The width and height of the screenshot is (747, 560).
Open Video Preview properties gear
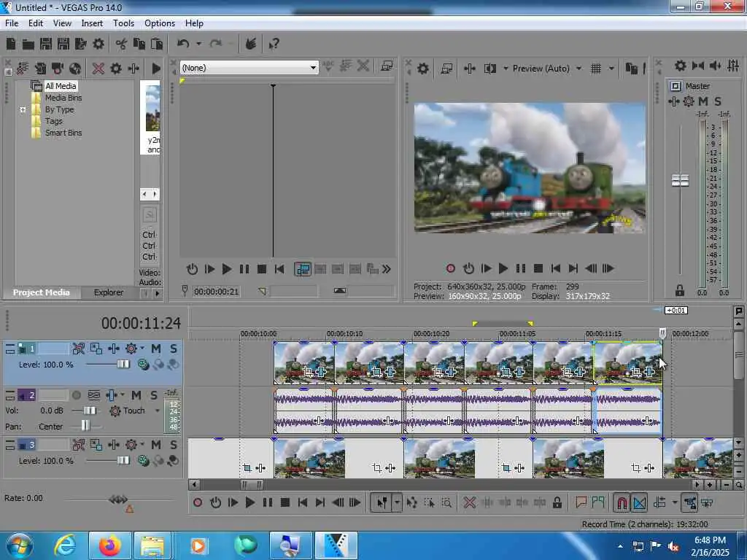click(x=422, y=69)
